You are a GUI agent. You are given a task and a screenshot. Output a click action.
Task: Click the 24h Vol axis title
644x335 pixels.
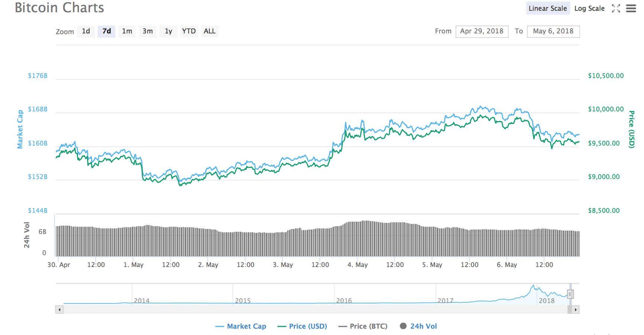pyautogui.click(x=27, y=235)
